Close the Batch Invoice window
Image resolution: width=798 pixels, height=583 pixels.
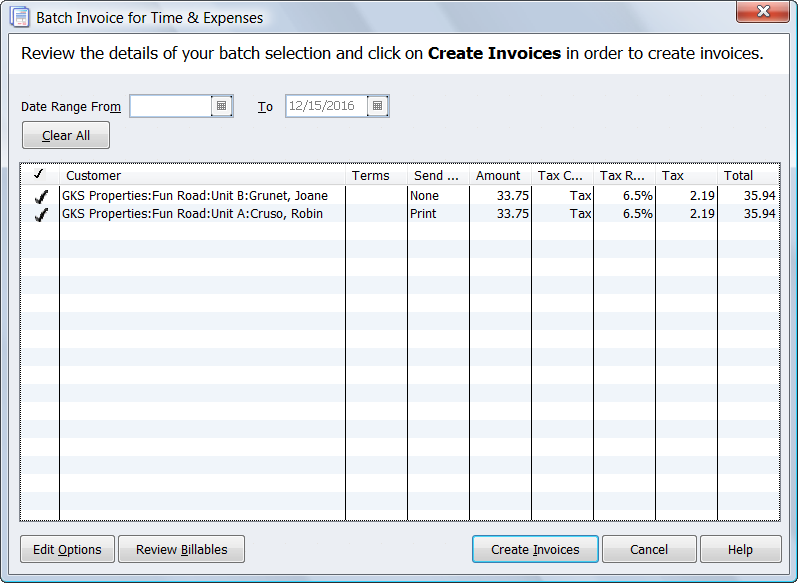point(763,12)
